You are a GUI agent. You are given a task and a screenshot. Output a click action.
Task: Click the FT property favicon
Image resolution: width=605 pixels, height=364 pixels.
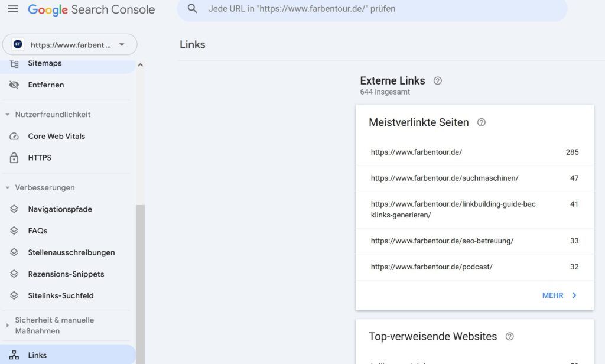(18, 44)
